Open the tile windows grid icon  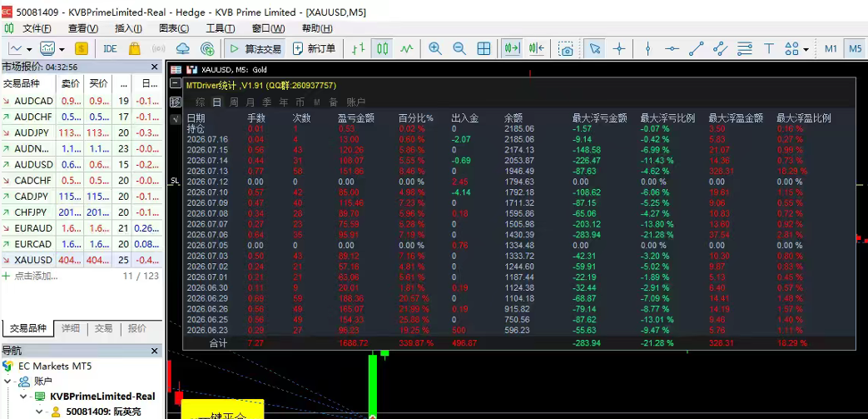(484, 49)
